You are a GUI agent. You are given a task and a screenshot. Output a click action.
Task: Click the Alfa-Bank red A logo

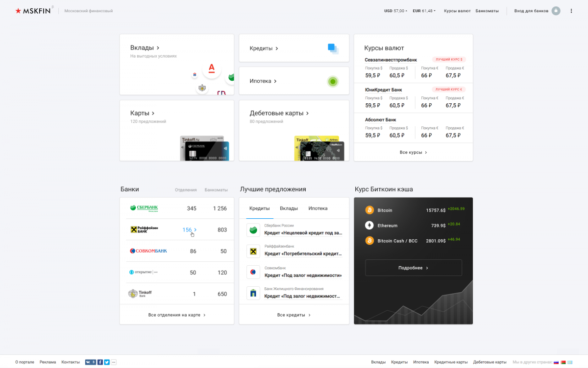212,68
